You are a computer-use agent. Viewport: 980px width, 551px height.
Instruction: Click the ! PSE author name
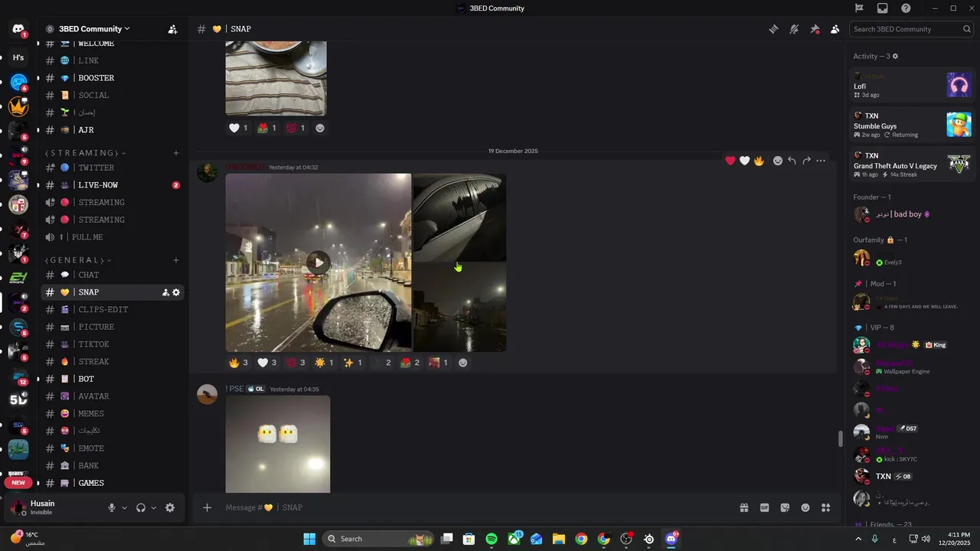coord(234,389)
